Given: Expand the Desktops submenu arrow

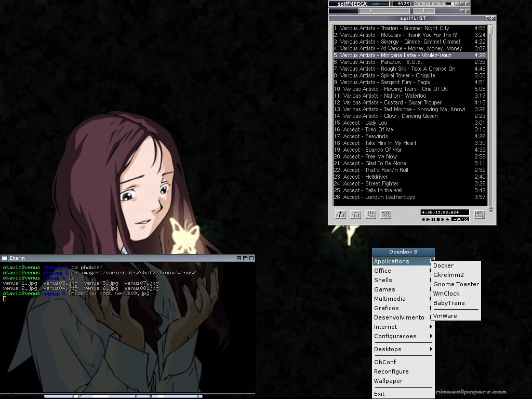Looking at the screenshot, I should (431, 349).
